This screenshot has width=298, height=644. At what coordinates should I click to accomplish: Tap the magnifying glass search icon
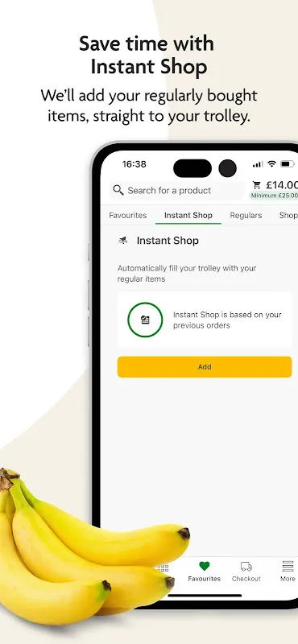point(118,190)
